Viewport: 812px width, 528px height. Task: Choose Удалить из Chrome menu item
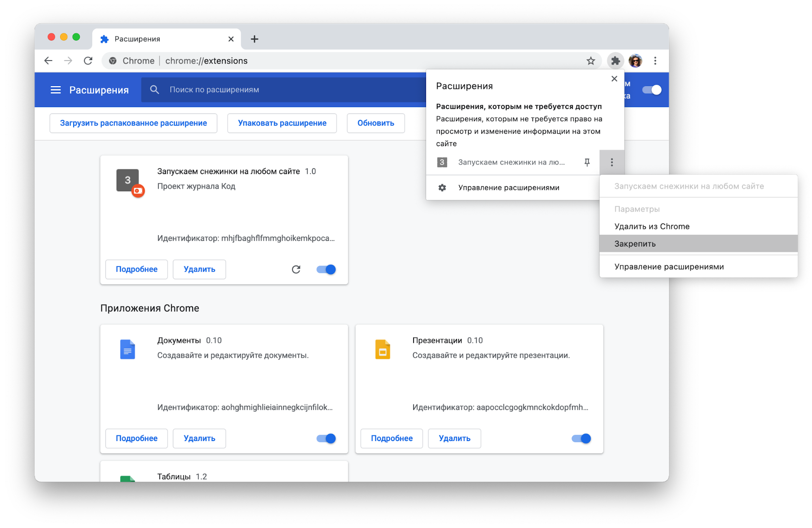pyautogui.click(x=652, y=226)
